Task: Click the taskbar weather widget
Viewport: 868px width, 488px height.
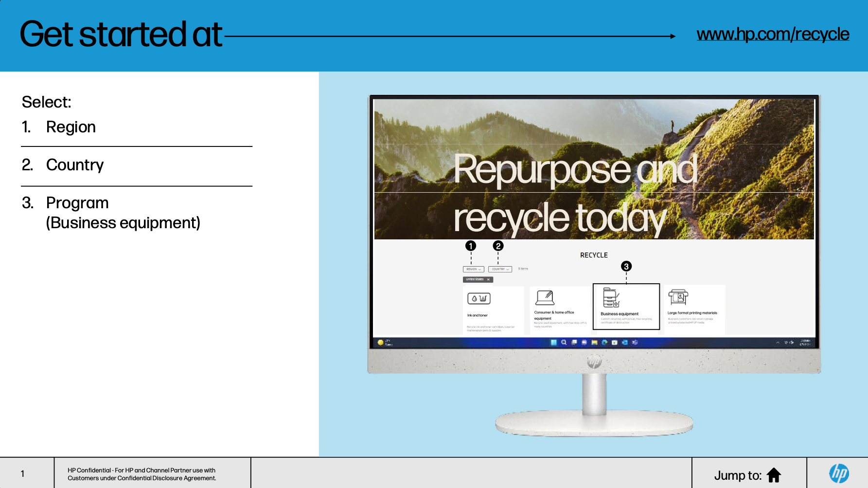Action: point(385,343)
